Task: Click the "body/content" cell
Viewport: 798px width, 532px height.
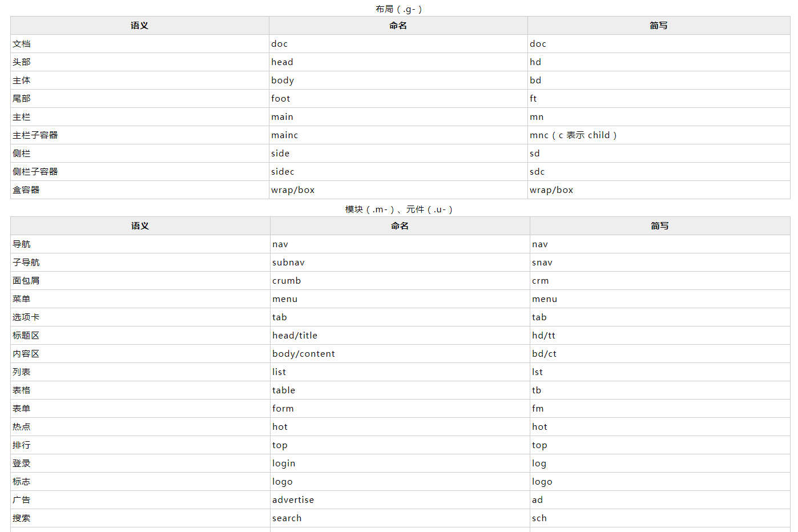Action: tap(304, 354)
